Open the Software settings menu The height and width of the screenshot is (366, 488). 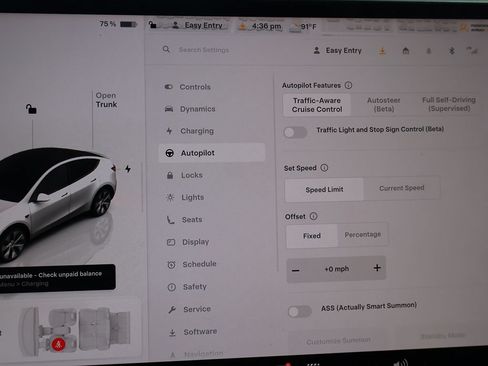coord(200,332)
